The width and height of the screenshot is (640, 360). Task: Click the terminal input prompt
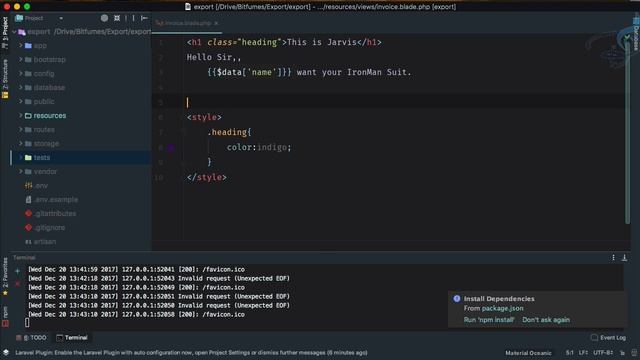[27, 323]
